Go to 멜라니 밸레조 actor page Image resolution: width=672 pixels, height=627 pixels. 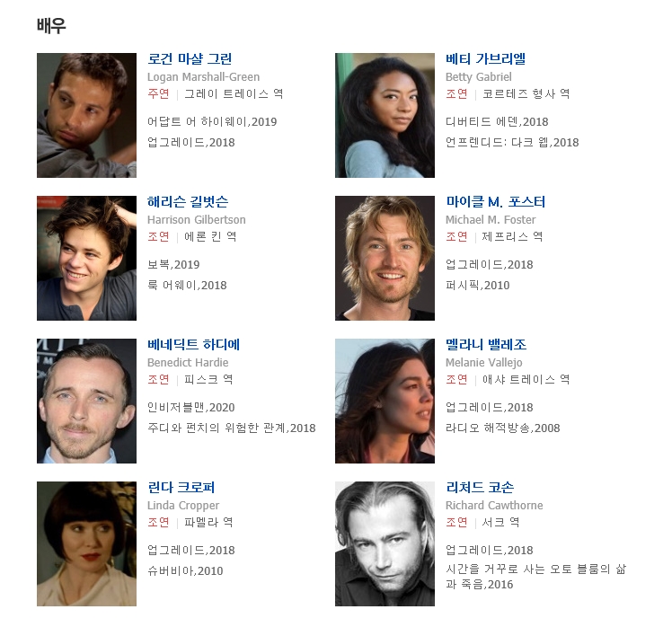coord(486,344)
